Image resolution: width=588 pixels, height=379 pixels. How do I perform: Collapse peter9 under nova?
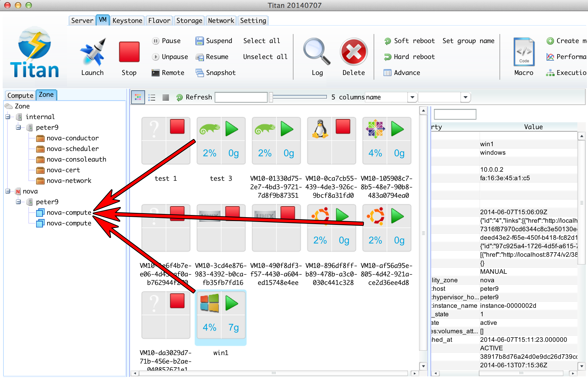coord(18,202)
